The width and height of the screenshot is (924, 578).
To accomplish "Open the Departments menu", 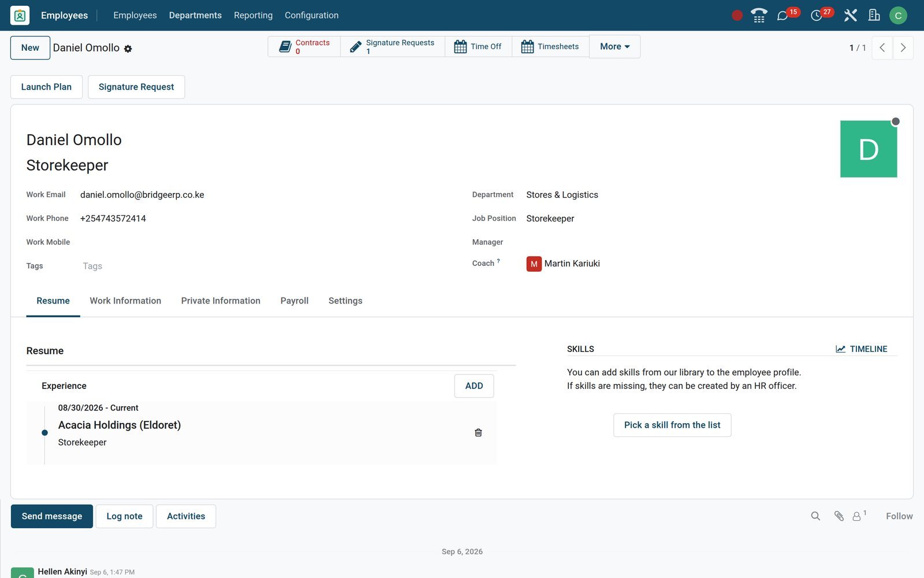I will coord(195,16).
